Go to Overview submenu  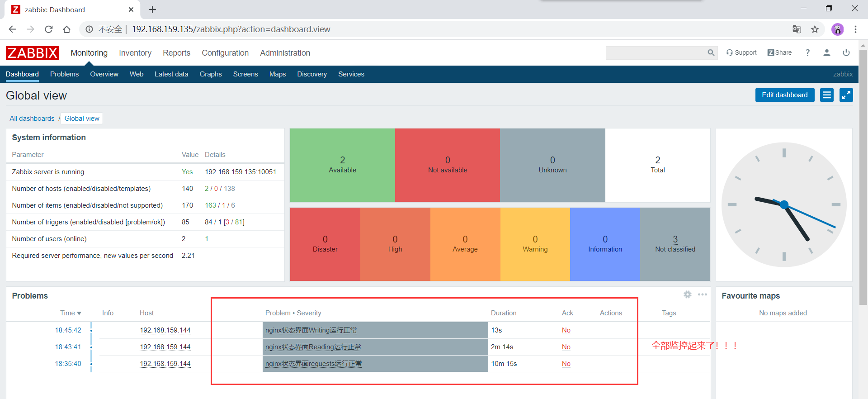tap(104, 74)
